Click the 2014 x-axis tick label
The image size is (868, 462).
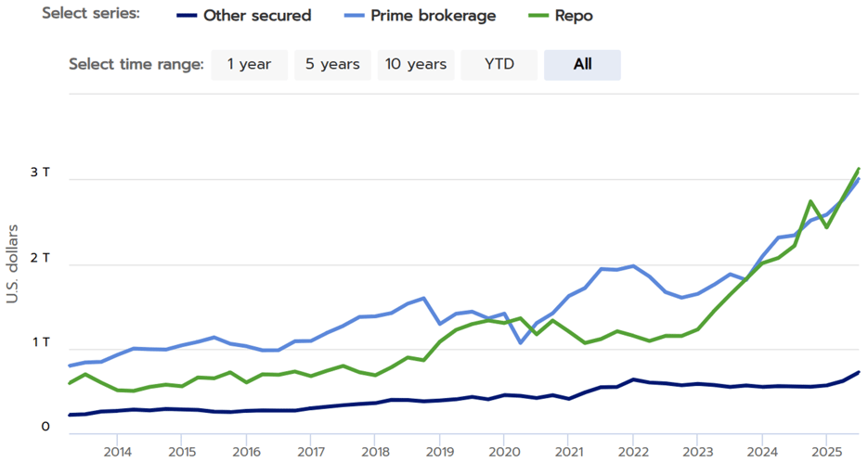click(x=117, y=452)
